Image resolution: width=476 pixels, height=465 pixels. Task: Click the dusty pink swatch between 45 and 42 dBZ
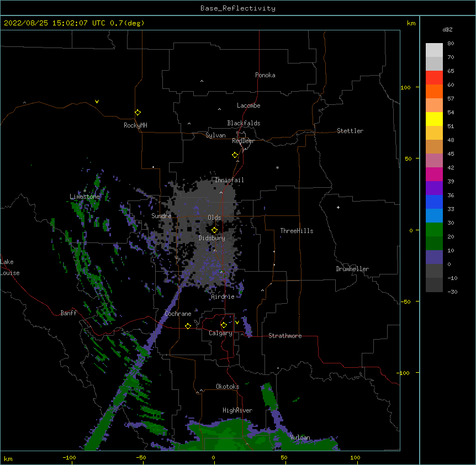pyautogui.click(x=434, y=161)
